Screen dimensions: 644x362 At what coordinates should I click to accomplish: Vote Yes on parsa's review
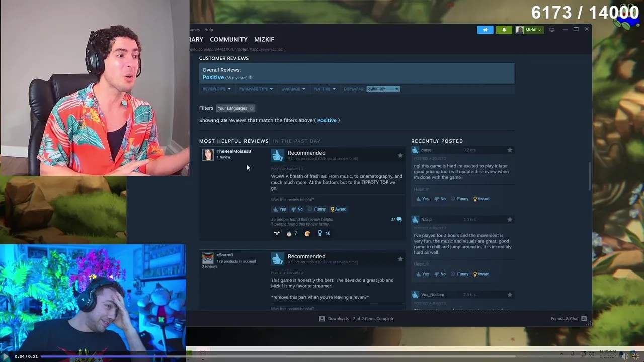[x=422, y=199]
